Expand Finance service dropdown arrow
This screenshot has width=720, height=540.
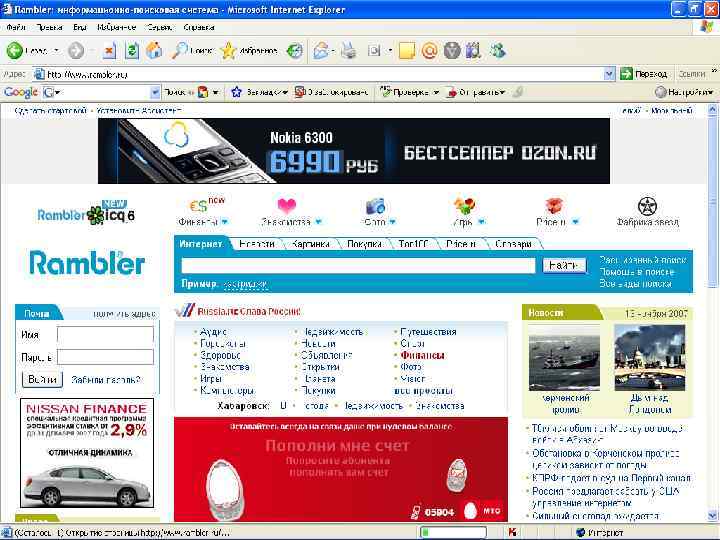225,222
